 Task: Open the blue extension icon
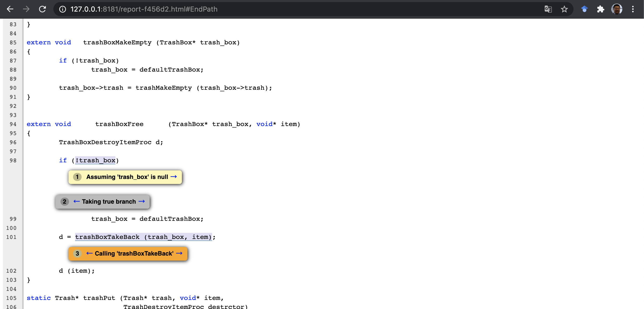[584, 9]
